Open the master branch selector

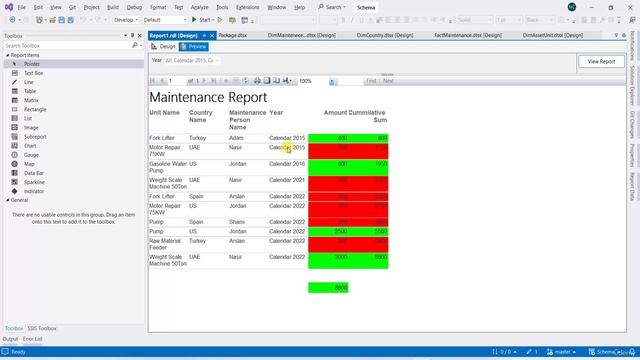(562, 352)
